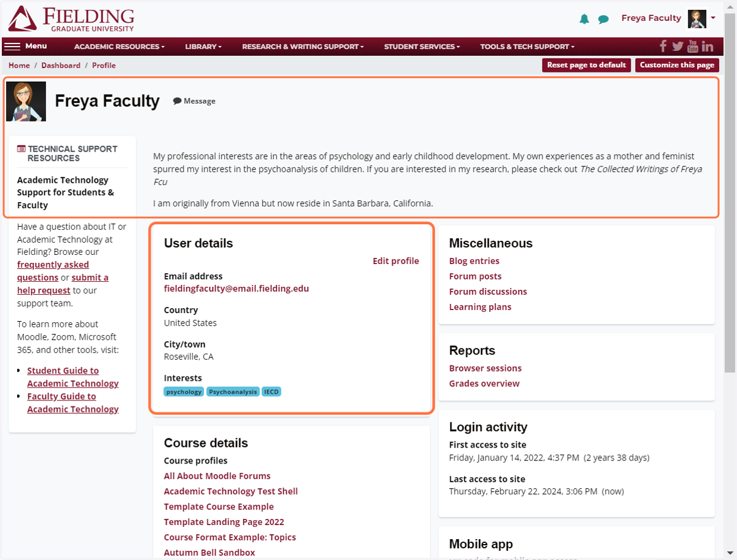The height and width of the screenshot is (560, 737).
Task: Go to Dashboard breadcrumb
Action: click(x=61, y=65)
